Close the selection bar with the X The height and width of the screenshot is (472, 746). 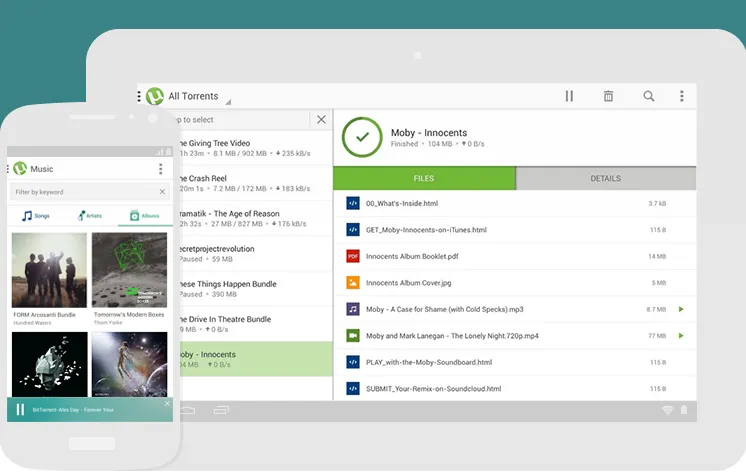(x=321, y=119)
